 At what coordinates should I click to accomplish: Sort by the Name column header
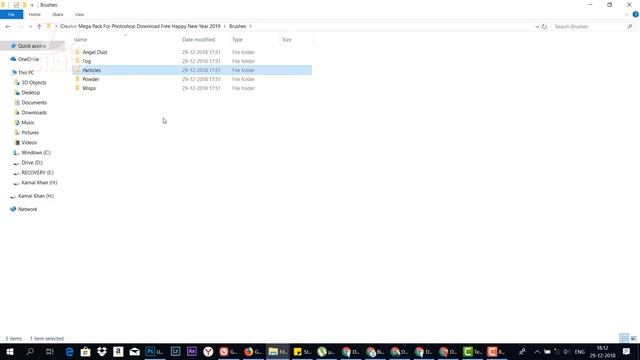tap(80, 40)
